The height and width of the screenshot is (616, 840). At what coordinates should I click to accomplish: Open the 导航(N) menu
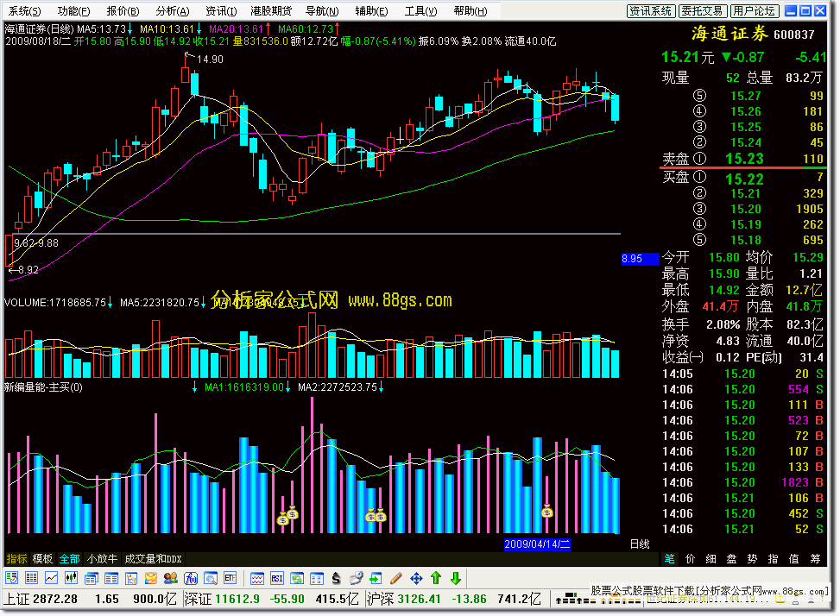[322, 10]
